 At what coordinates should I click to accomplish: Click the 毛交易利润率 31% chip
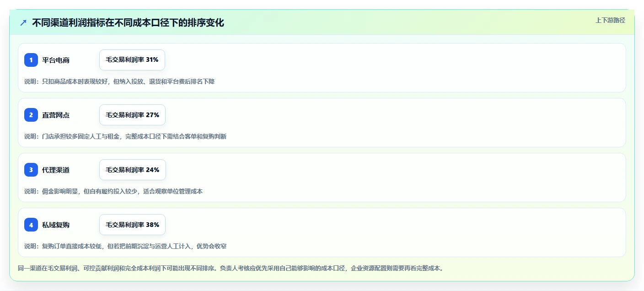click(132, 60)
